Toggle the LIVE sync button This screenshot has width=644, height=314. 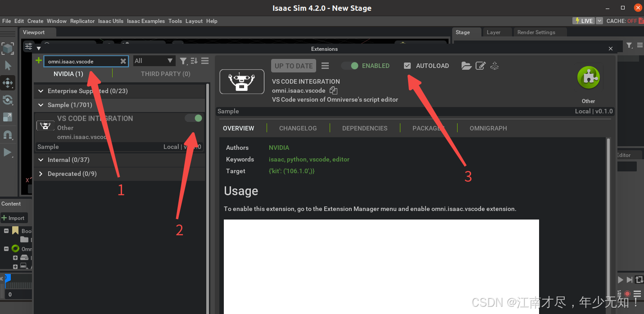pos(583,21)
